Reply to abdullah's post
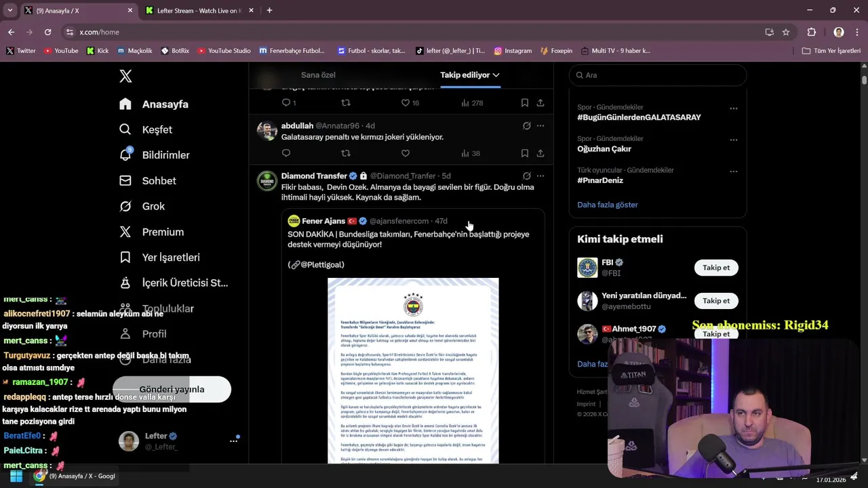The width and height of the screenshot is (868, 488). point(286,153)
